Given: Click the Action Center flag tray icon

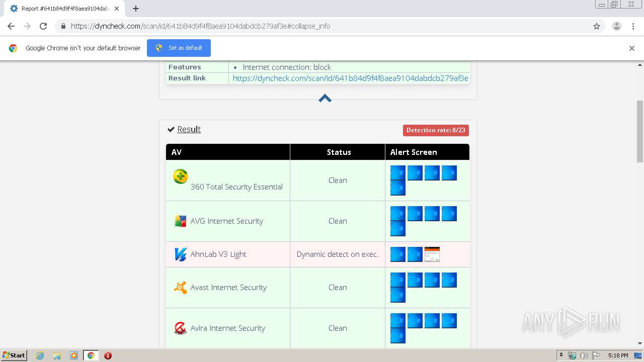Looking at the screenshot, I should coord(596,355).
